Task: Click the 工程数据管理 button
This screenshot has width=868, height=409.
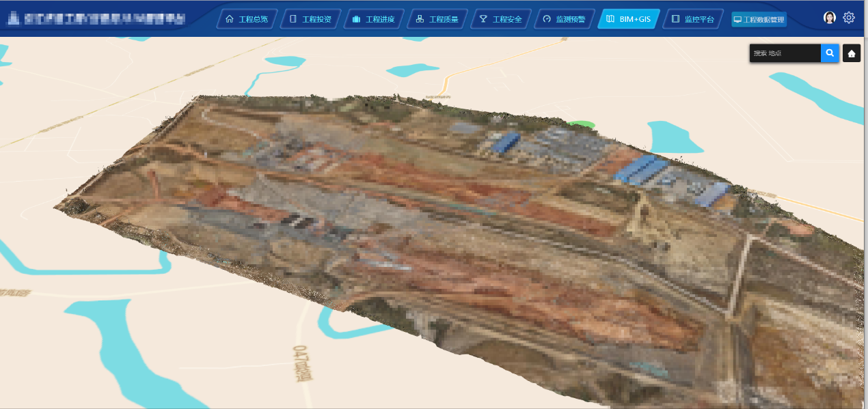Action: click(x=759, y=19)
